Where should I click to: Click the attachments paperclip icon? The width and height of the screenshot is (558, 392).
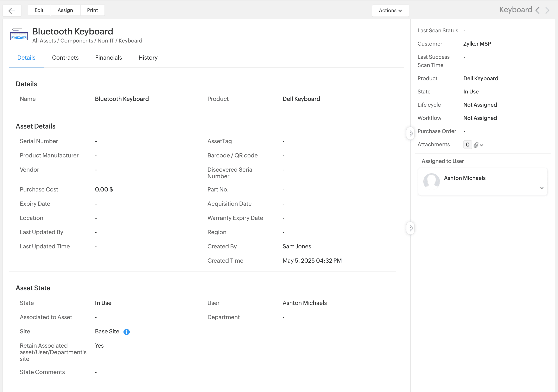pyautogui.click(x=476, y=145)
